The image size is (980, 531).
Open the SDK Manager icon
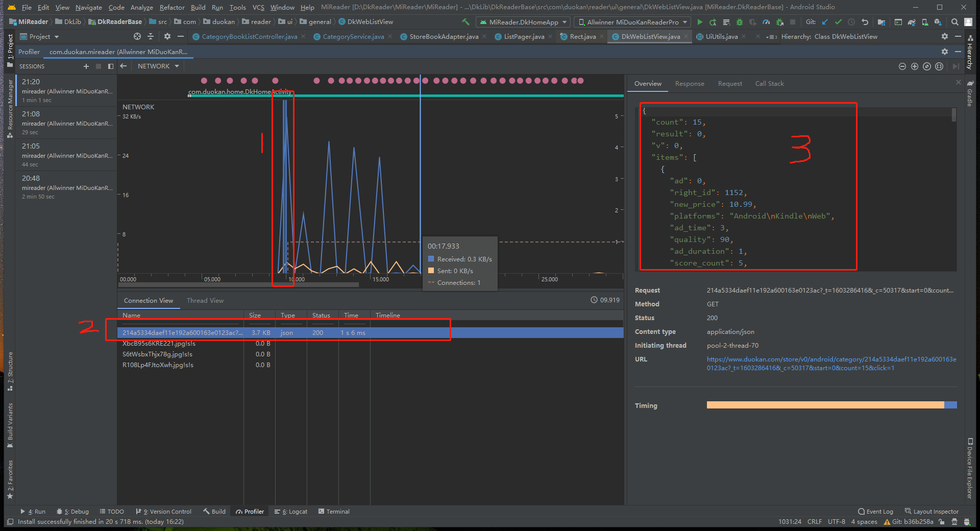[938, 22]
